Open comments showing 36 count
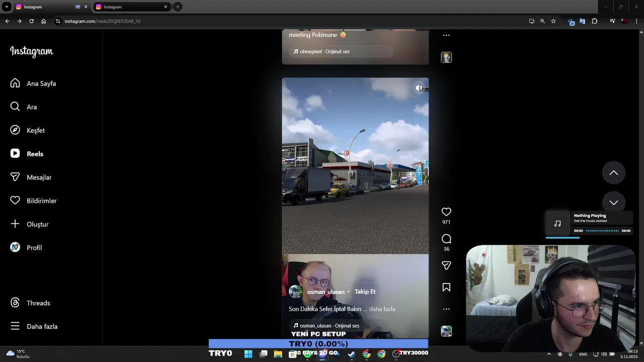644x362 pixels. [x=446, y=239]
